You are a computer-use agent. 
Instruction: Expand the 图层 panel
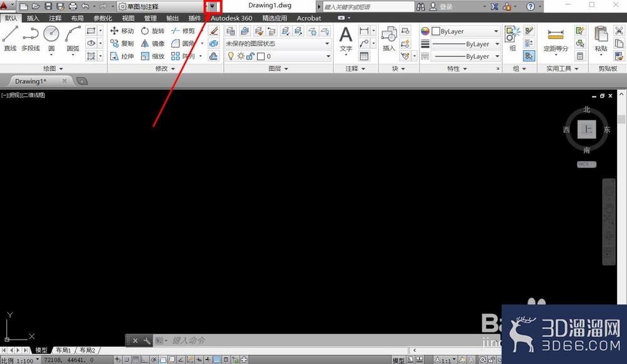click(278, 69)
